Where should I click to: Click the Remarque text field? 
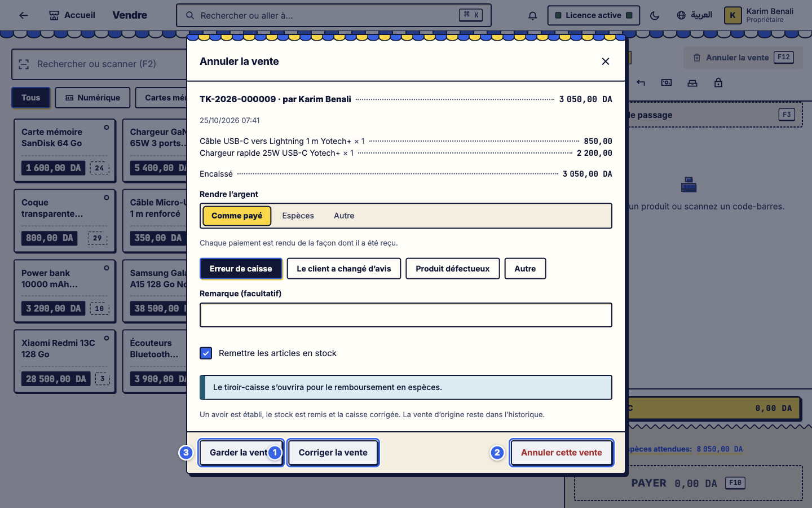(x=406, y=315)
